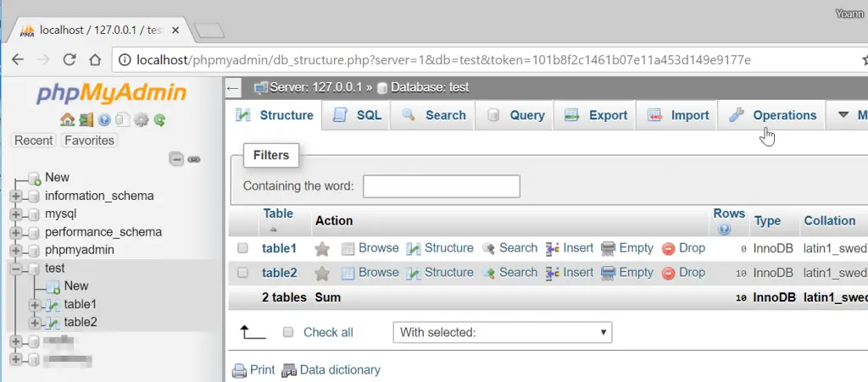
Task: Tick the checkbox for table1
Action: (243, 249)
